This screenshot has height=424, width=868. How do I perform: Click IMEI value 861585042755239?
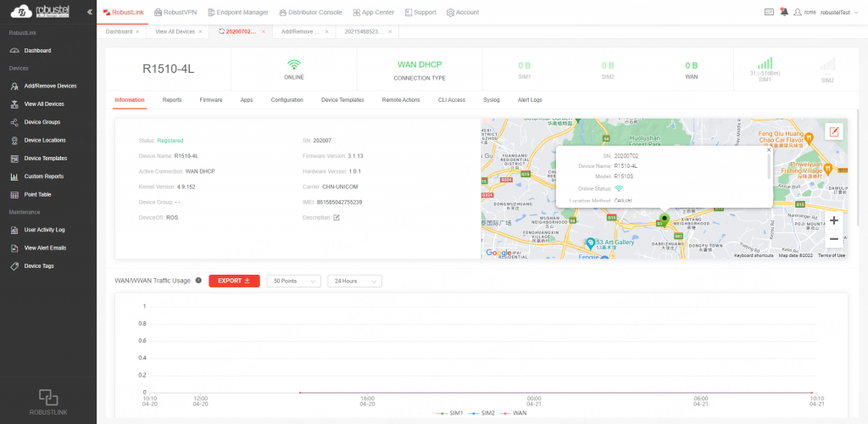(x=339, y=202)
